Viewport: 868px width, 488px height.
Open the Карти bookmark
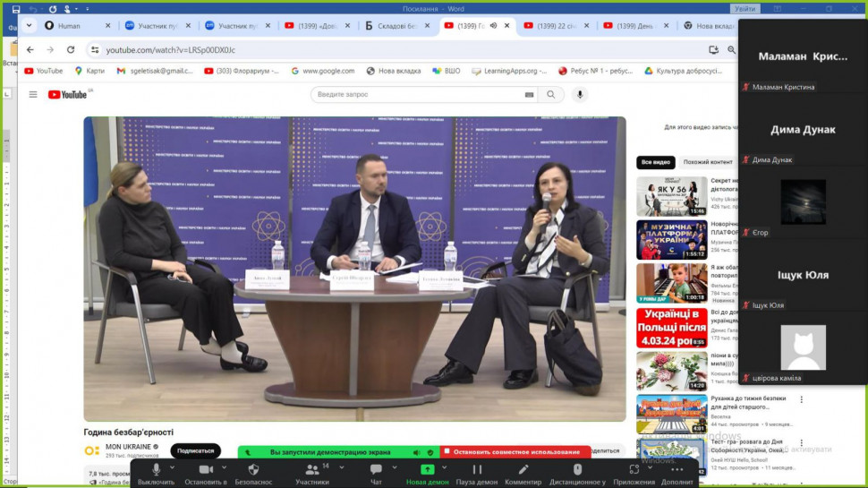pos(89,71)
